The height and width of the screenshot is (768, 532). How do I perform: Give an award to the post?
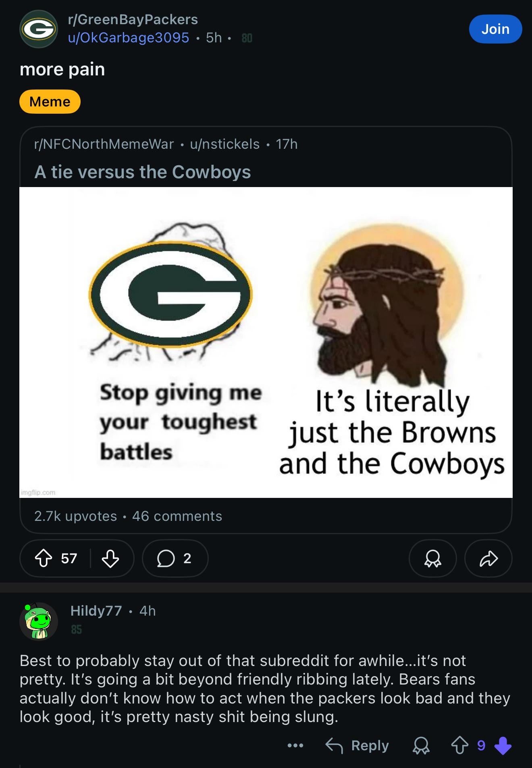pyautogui.click(x=432, y=558)
